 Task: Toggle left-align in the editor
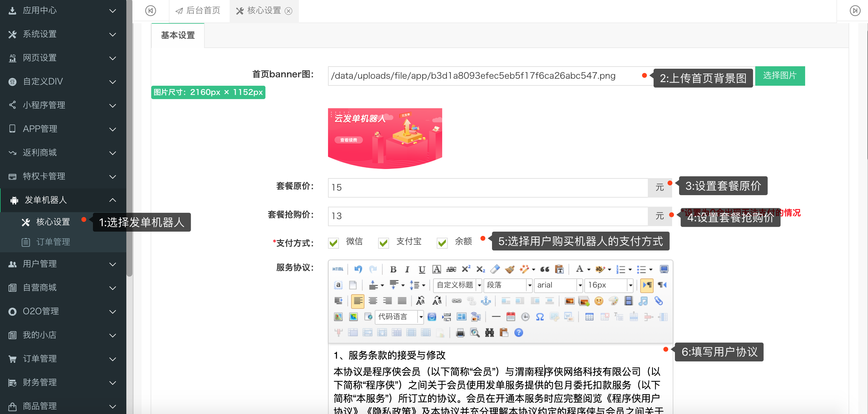358,301
